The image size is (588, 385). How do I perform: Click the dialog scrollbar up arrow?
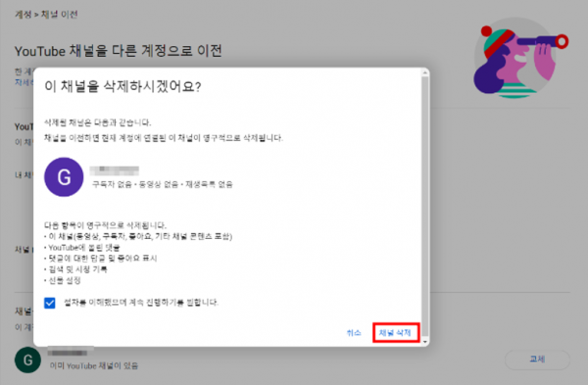point(425,72)
